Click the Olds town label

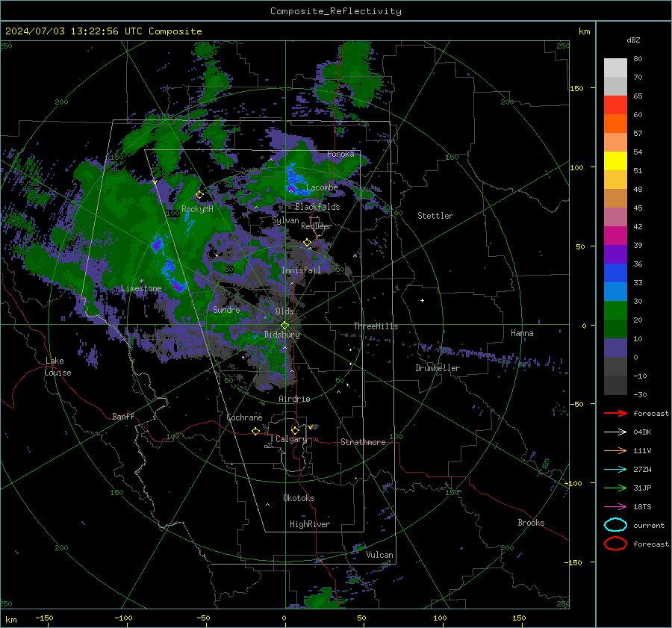click(284, 311)
